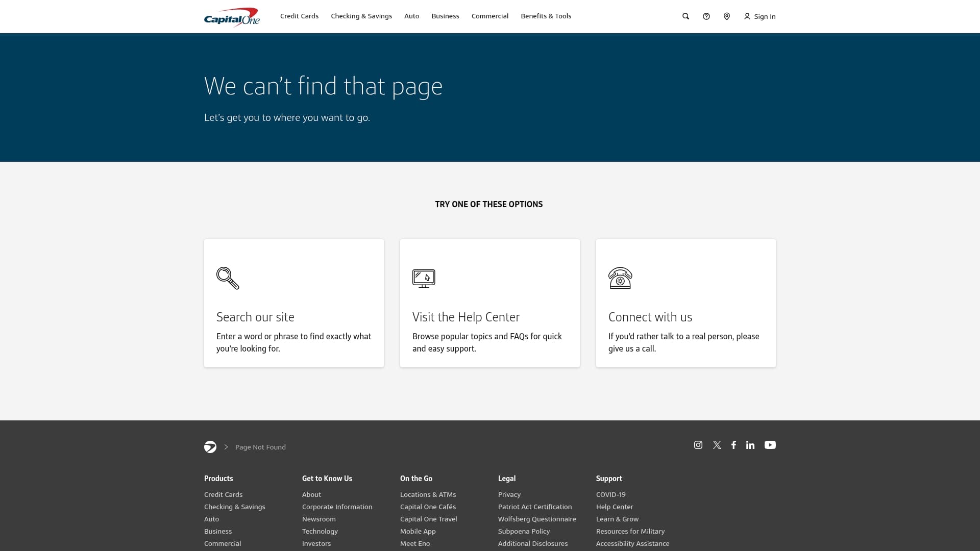980x551 pixels.
Task: Click the telephone icon in Connect card
Action: click(x=620, y=278)
